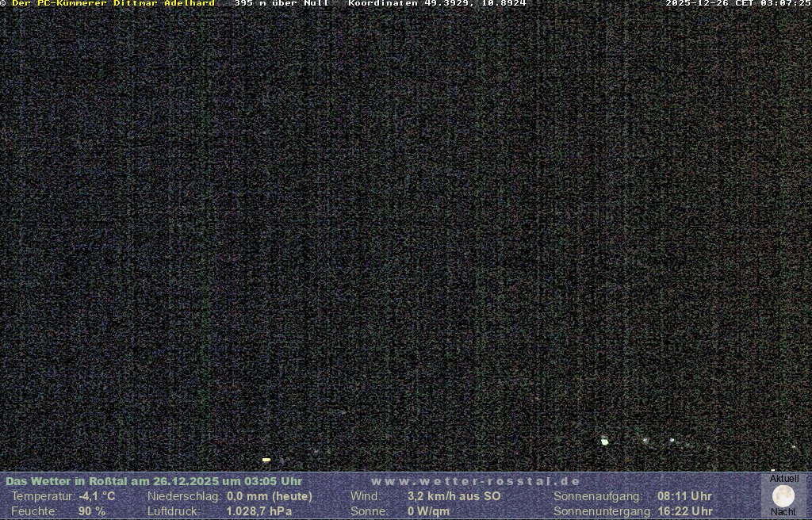Click the 'Nacht' label below the moon
Viewport: 812px width, 520px height.
783,512
